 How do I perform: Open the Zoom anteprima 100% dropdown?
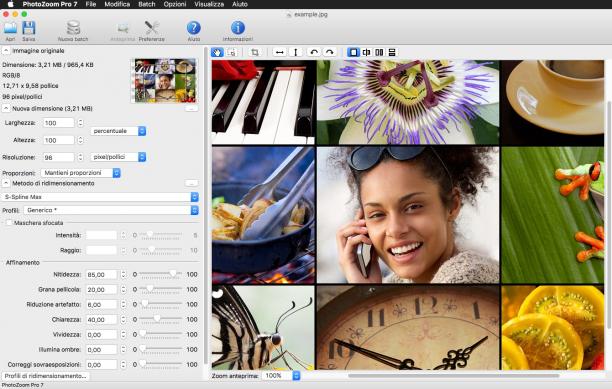pos(281,375)
